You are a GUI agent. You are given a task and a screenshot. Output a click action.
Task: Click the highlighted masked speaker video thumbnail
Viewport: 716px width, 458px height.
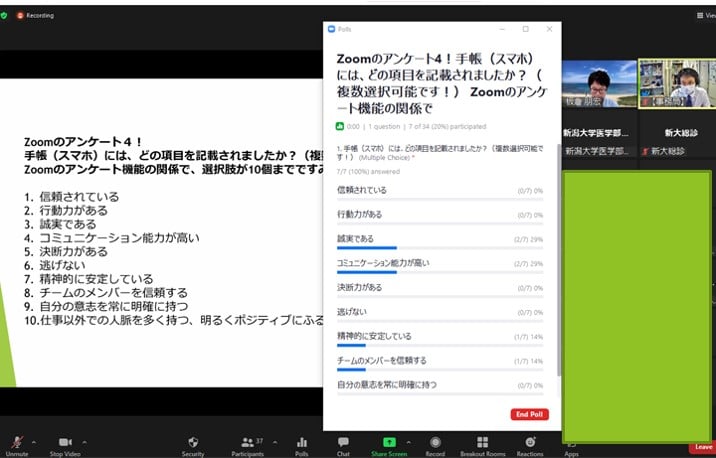677,84
